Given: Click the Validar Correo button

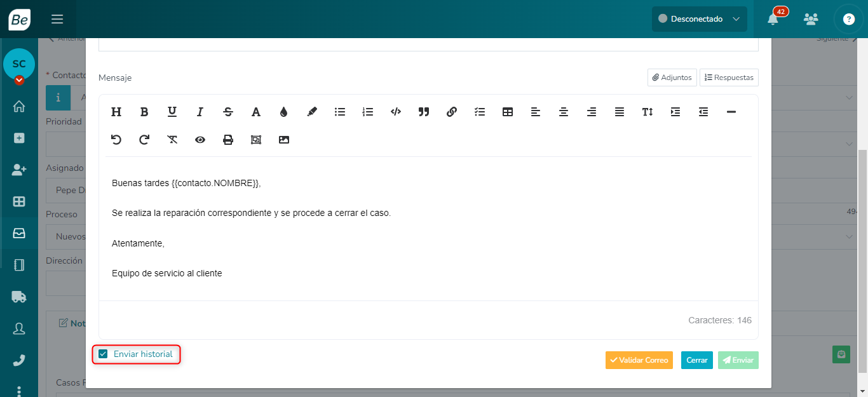Looking at the screenshot, I should pos(639,360).
